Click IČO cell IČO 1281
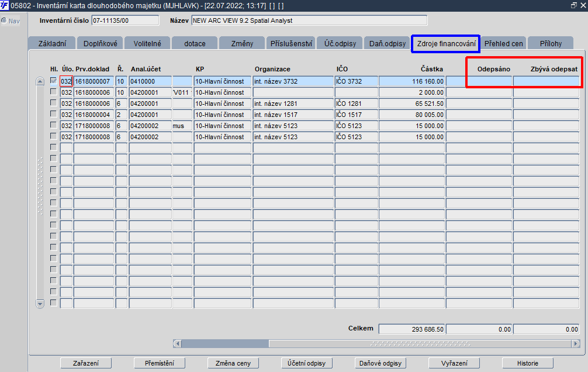The height and width of the screenshot is (372, 588). point(357,104)
